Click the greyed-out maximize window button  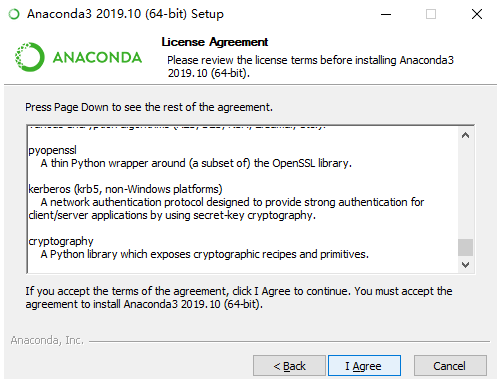[431, 14]
